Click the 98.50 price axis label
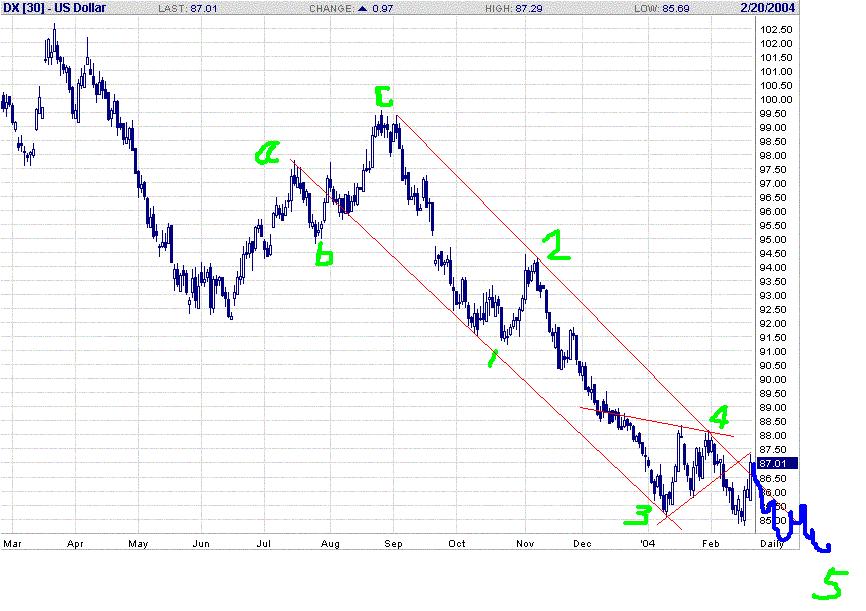 [773, 141]
